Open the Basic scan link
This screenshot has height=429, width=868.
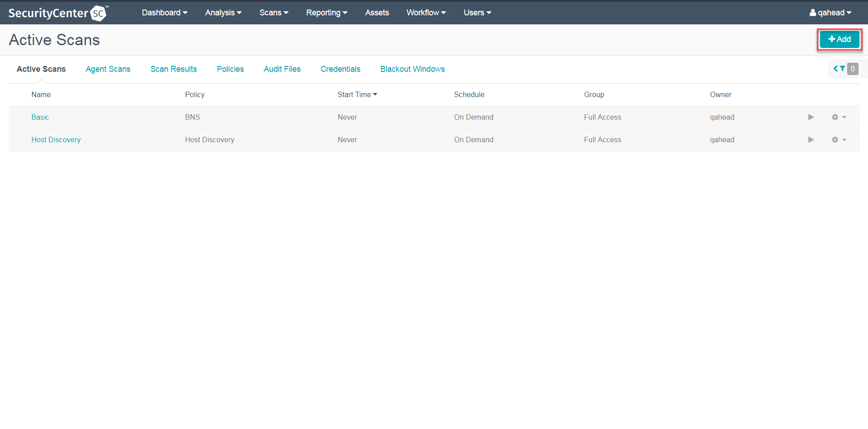(40, 117)
